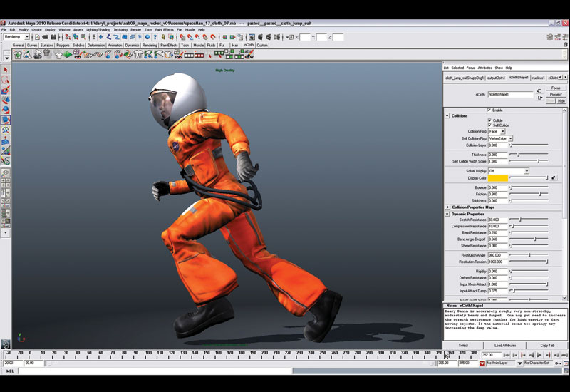
Task: Click the map button beside Display Color
Action: [x=554, y=177]
